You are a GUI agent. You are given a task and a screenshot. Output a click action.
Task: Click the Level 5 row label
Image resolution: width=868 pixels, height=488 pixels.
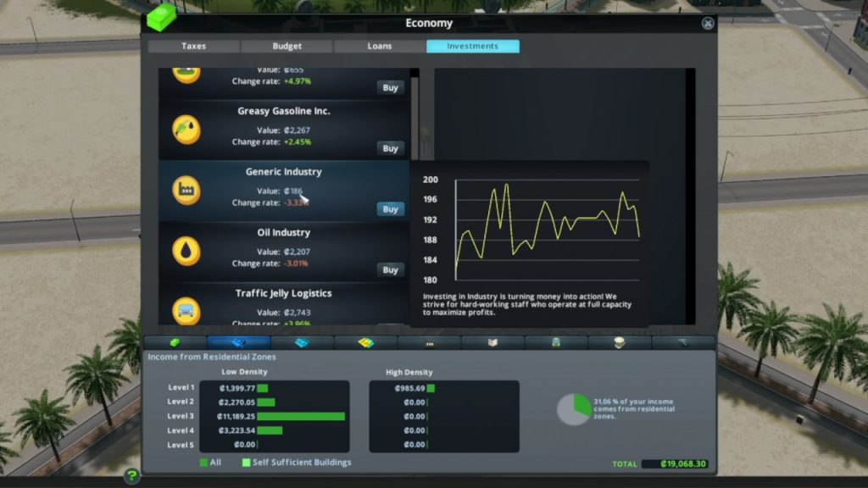[181, 445]
